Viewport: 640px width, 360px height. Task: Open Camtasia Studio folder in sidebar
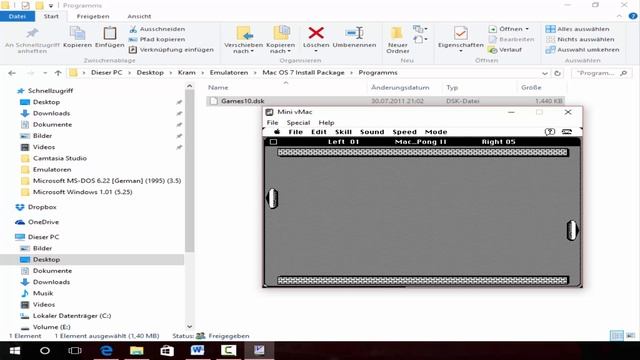(x=60, y=158)
